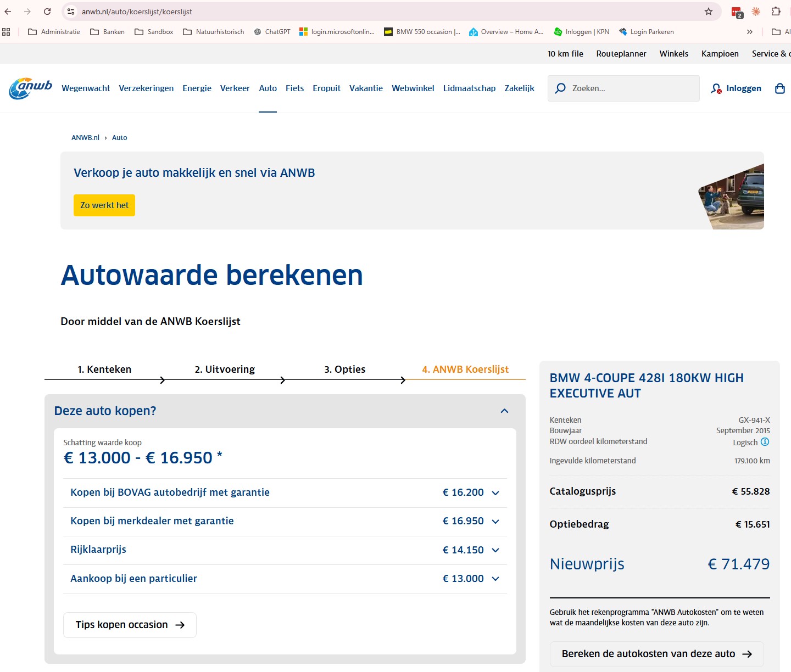Open the Login Parkeren bookmark
This screenshot has height=672, width=791.
(646, 32)
